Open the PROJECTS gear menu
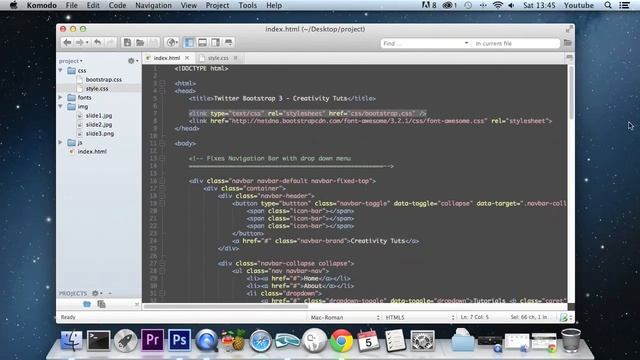Image resolution: width=640 pixels, height=360 pixels. pos(97,293)
